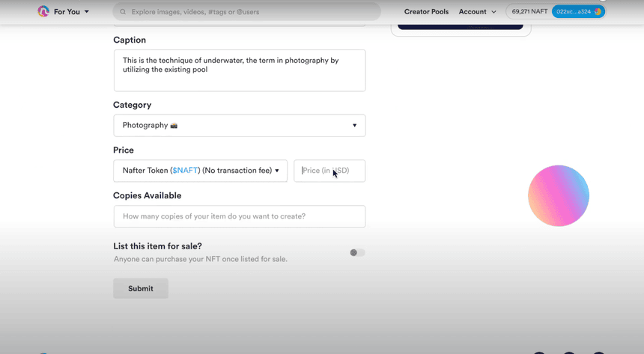The image size is (644, 354).
Task: Click the field above the Caption label
Action: 239,25
